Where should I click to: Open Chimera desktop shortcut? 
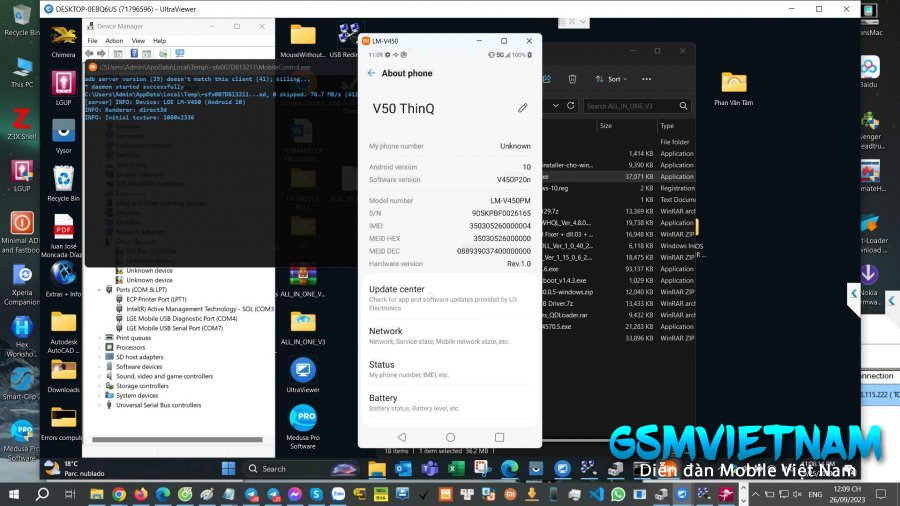pyautogui.click(x=63, y=41)
